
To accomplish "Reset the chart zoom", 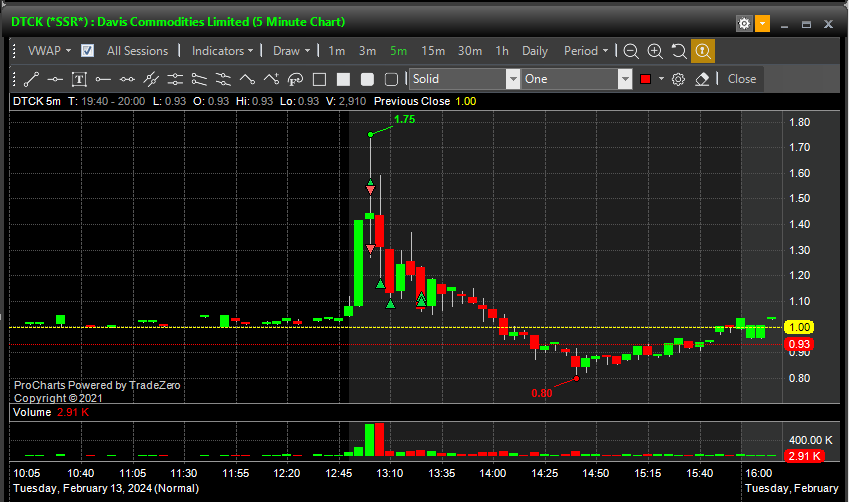I will tap(679, 51).
